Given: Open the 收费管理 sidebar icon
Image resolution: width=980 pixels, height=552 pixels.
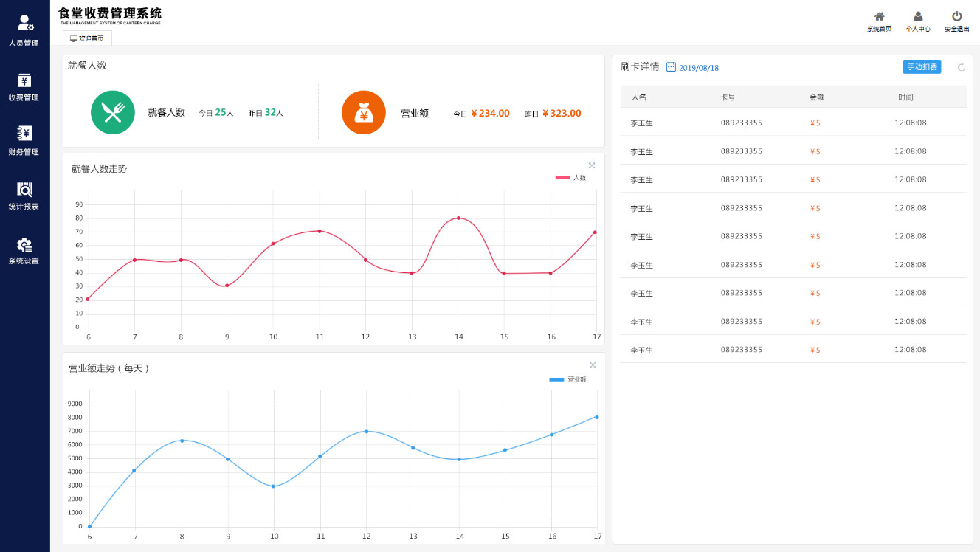Looking at the screenshot, I should (x=24, y=80).
